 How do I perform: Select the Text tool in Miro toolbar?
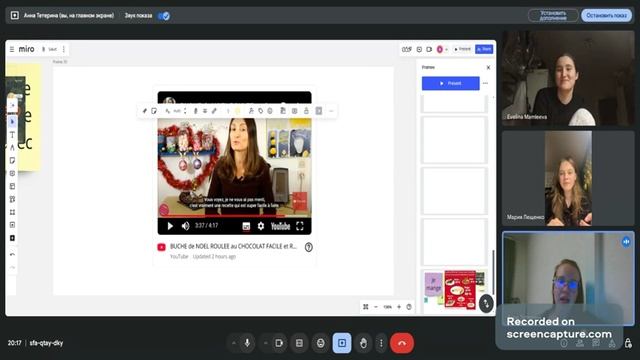12,135
